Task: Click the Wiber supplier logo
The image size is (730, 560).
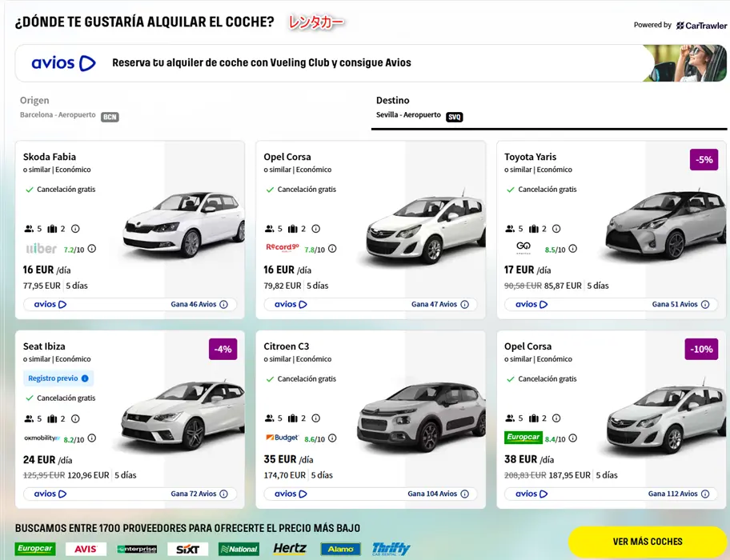Action: 42,249
